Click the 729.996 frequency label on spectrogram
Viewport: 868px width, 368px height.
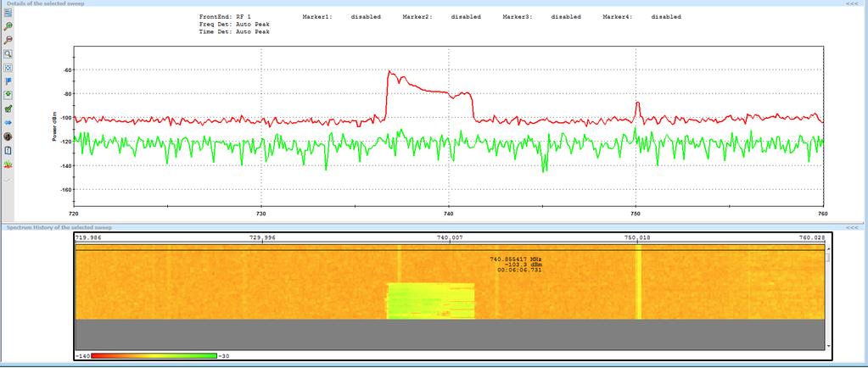point(262,238)
